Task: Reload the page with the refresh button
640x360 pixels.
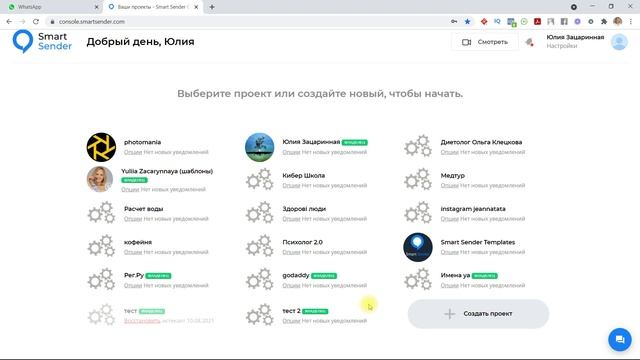Action: [x=36, y=22]
